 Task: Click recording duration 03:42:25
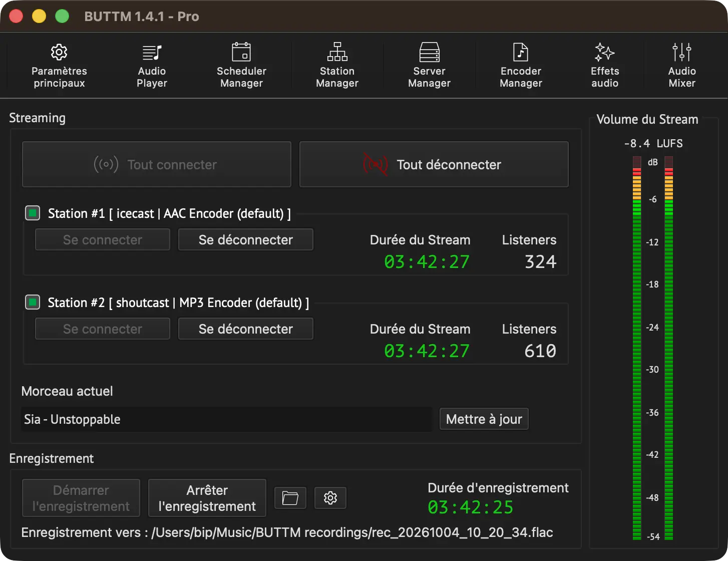pyautogui.click(x=471, y=507)
